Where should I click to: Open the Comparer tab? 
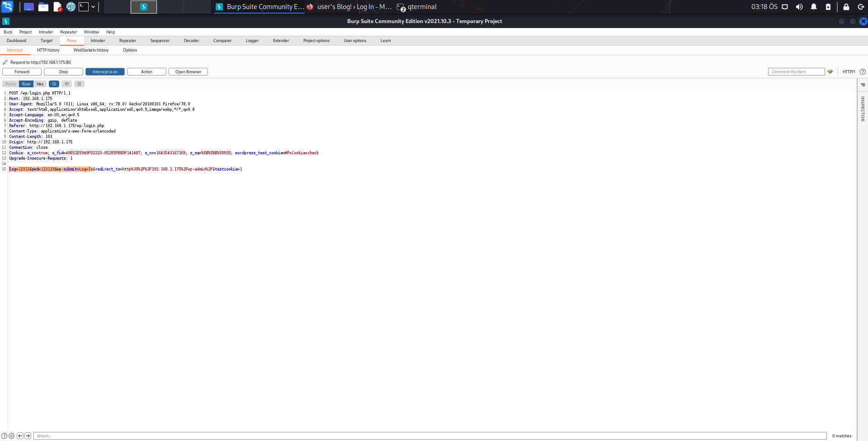point(222,41)
